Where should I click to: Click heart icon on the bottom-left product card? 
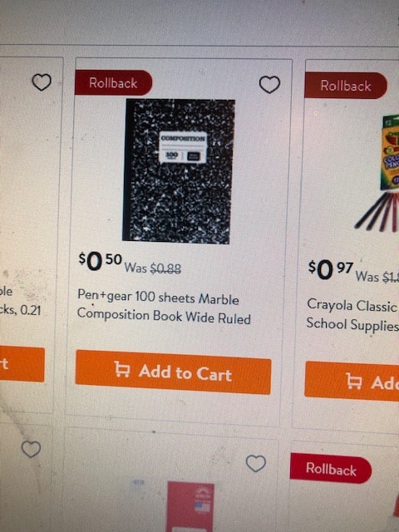click(x=31, y=449)
